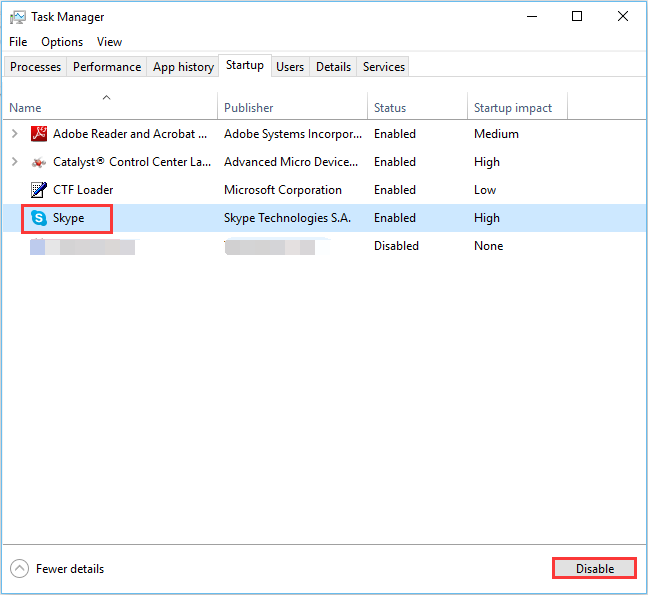Screen dimensions: 648x595
Task: Select the CTF Loader entry name
Action: click(x=83, y=190)
